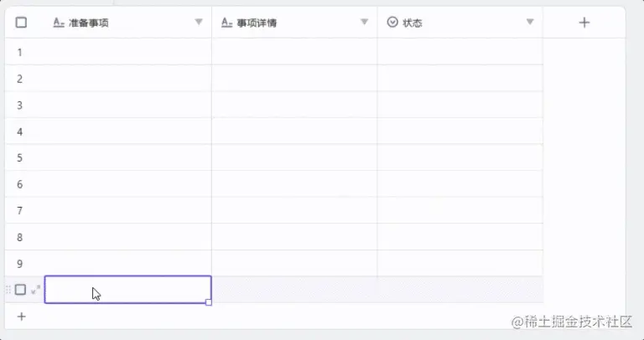The width and height of the screenshot is (644, 340).
Task: Select row number 2
Action: click(20, 79)
